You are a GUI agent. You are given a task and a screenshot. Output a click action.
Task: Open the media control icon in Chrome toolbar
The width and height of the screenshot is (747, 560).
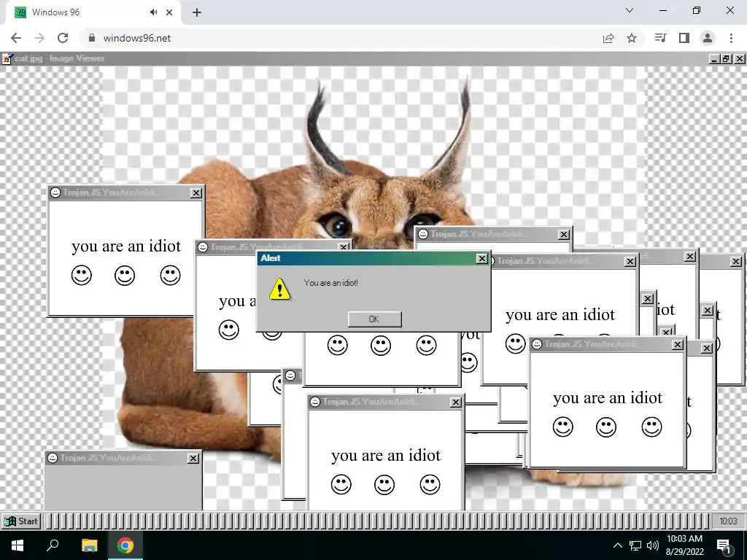660,38
